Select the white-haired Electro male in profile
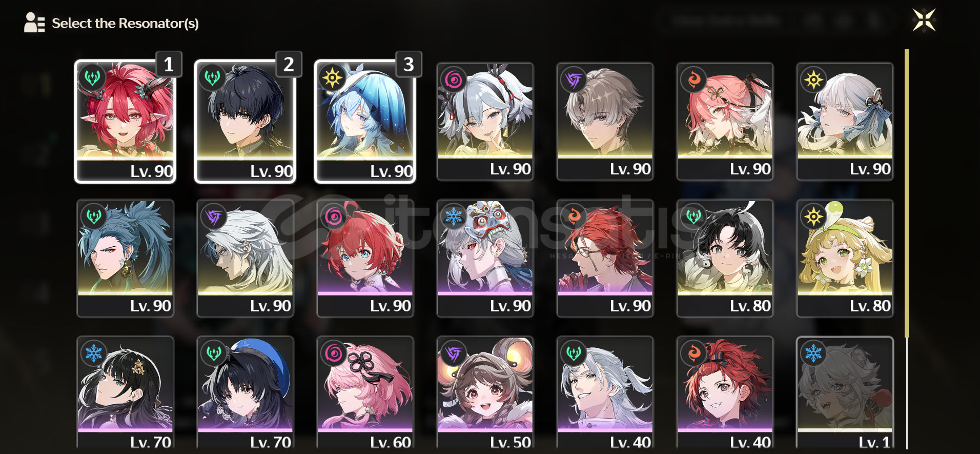Screen dimensions: 980x454 pos(245,259)
